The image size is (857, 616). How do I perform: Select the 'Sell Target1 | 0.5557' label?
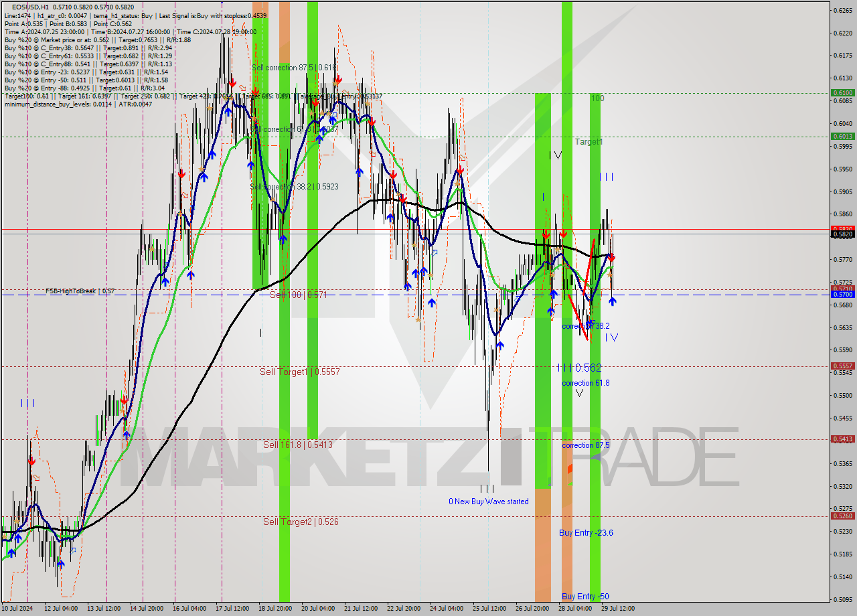click(300, 372)
